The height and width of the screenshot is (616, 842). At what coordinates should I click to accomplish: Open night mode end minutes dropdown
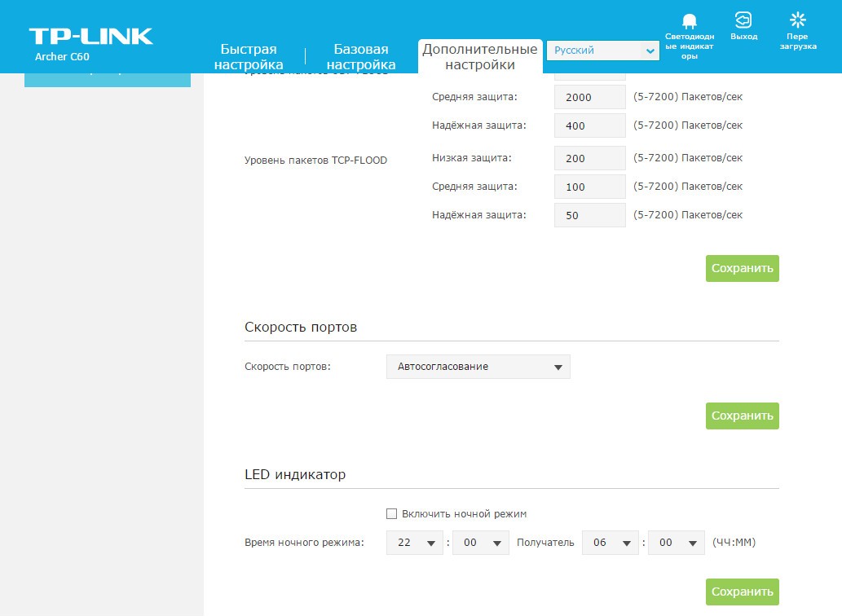(x=677, y=543)
